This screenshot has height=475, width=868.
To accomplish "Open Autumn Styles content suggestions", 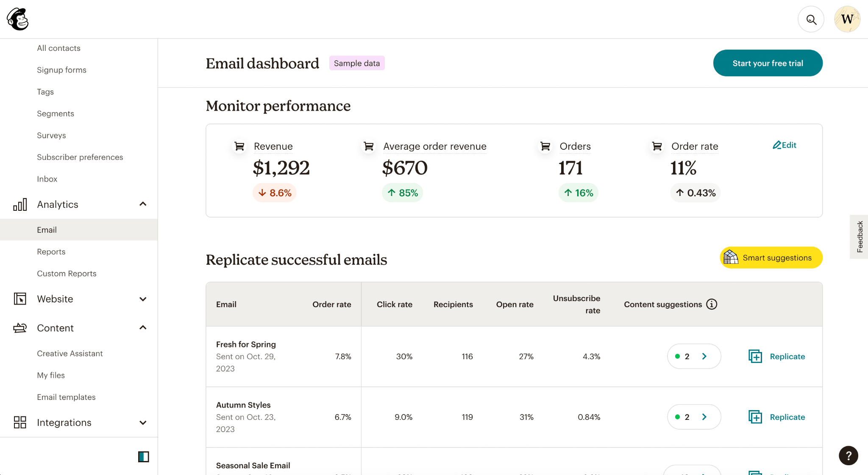I will click(694, 417).
